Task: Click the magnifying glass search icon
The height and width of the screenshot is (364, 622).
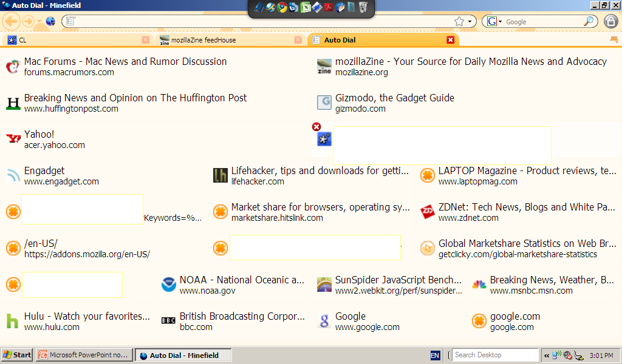Action: (x=589, y=21)
